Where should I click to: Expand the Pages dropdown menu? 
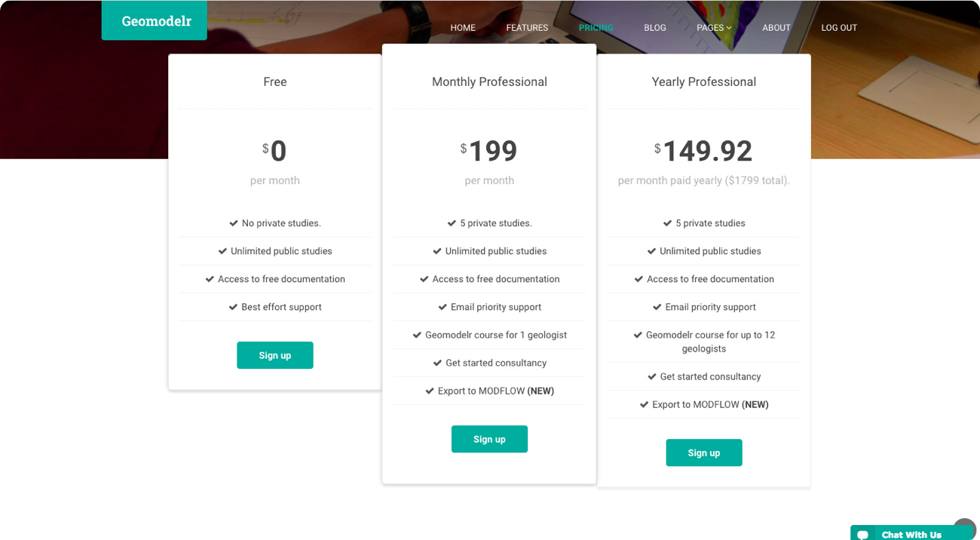coord(713,28)
